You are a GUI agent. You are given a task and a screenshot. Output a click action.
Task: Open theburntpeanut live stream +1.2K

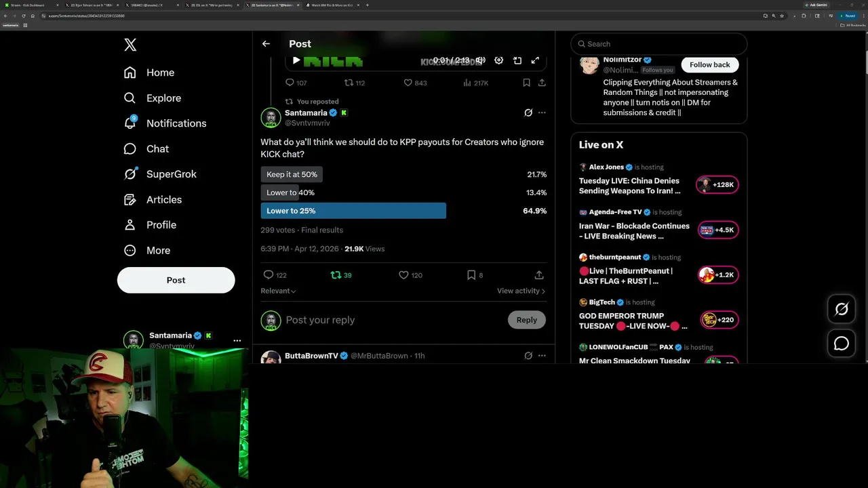pyautogui.click(x=717, y=274)
